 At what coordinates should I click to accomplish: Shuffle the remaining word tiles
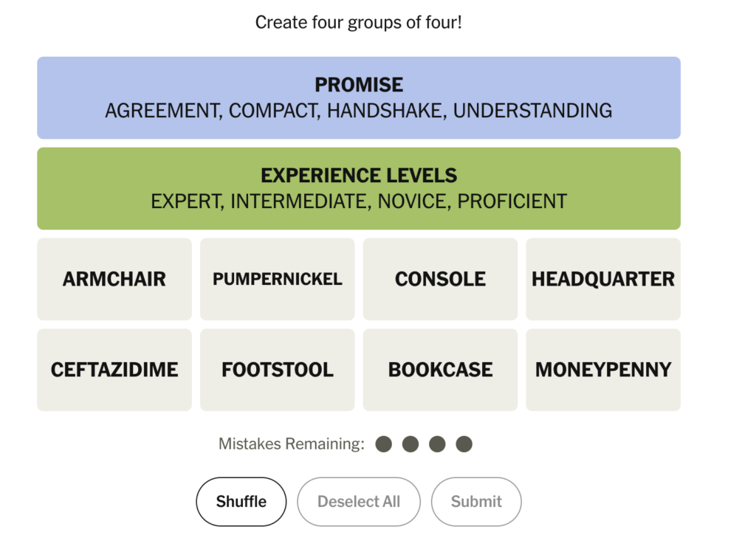[241, 502]
